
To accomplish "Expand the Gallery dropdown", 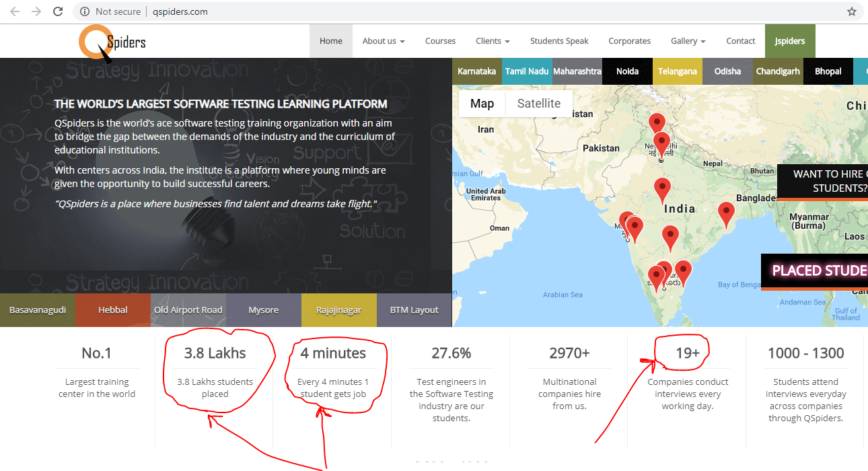I will coord(688,41).
